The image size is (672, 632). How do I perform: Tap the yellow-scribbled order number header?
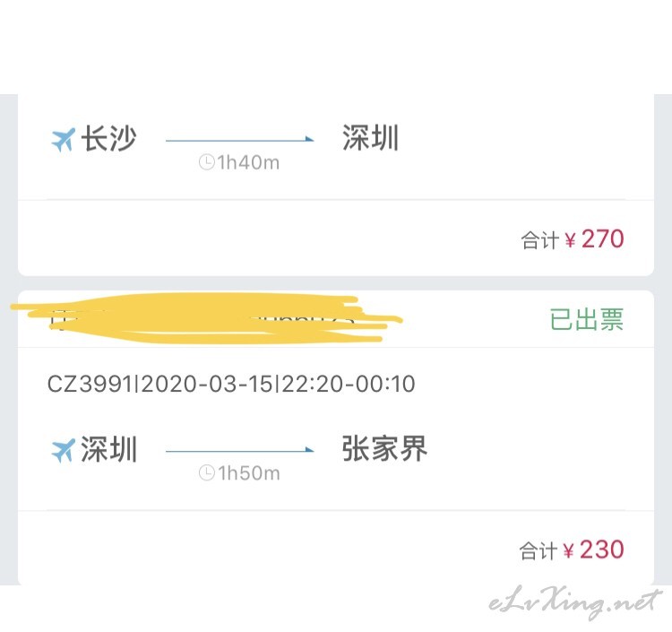point(206,318)
